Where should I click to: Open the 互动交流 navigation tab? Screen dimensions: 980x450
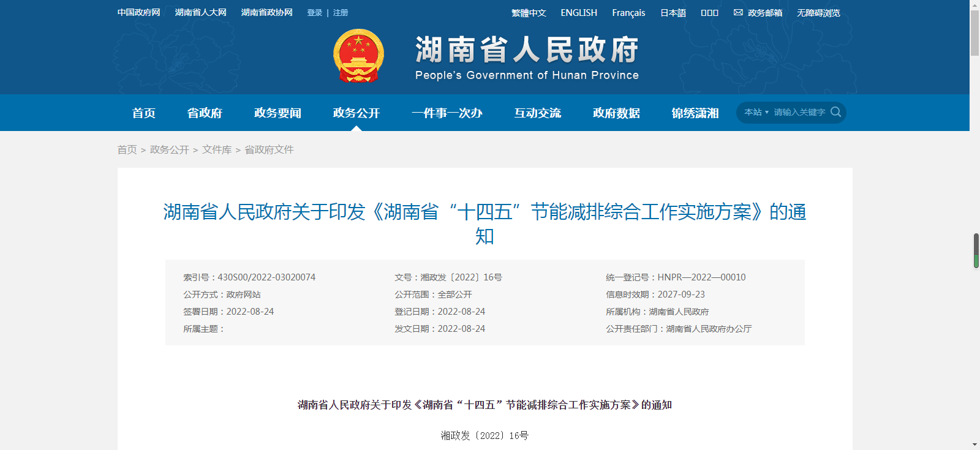click(x=538, y=113)
